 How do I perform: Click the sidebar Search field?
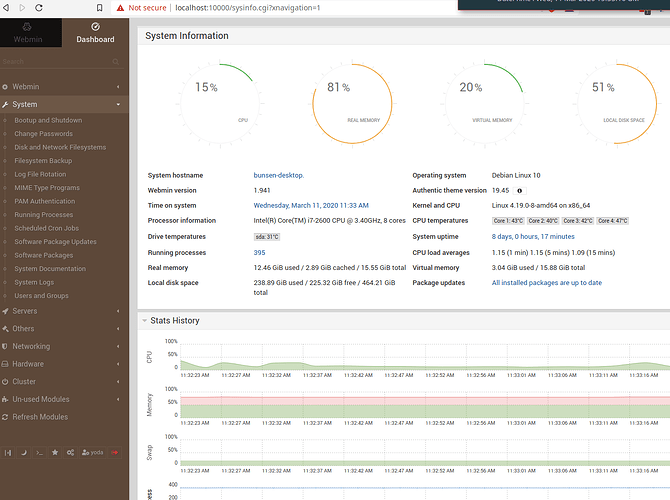click(x=56, y=62)
